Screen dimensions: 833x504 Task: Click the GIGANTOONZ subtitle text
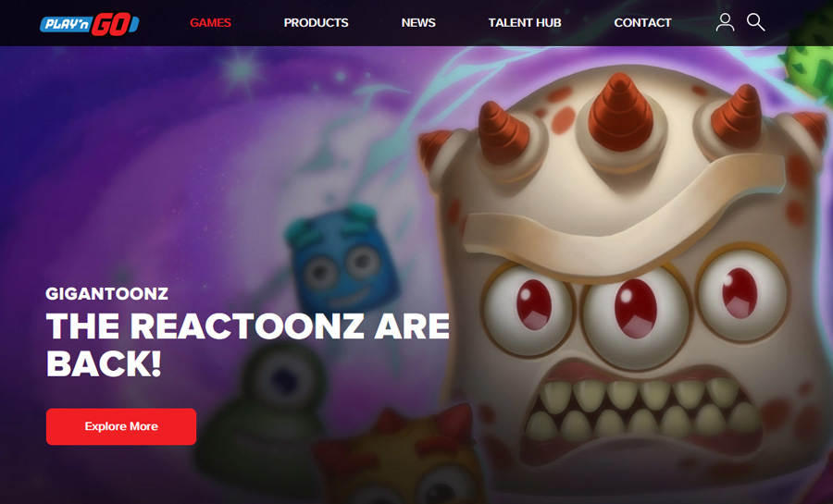106,293
